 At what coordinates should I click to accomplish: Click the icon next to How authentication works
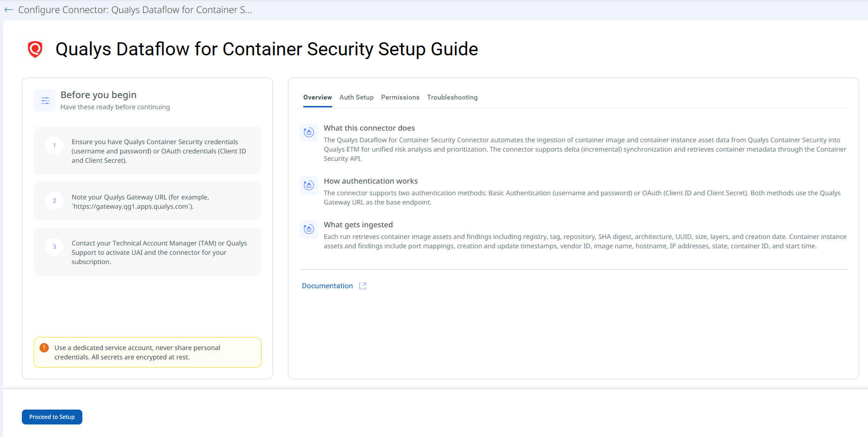coord(309,185)
